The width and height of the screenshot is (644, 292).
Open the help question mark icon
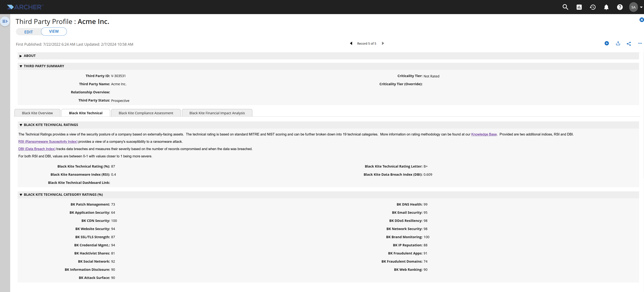[x=620, y=7]
